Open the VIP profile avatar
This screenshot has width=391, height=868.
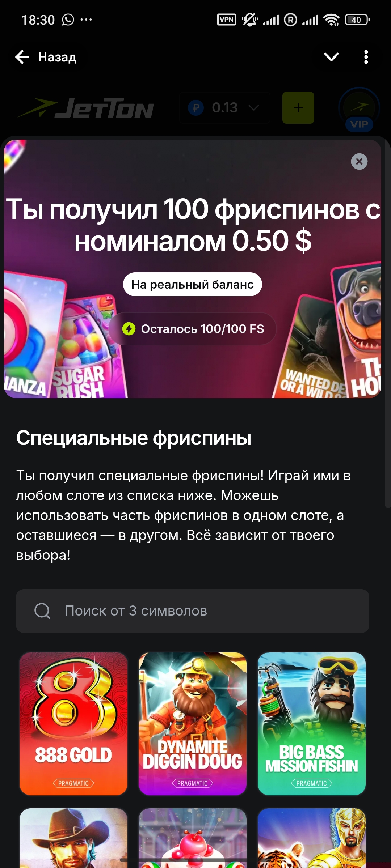(x=359, y=109)
